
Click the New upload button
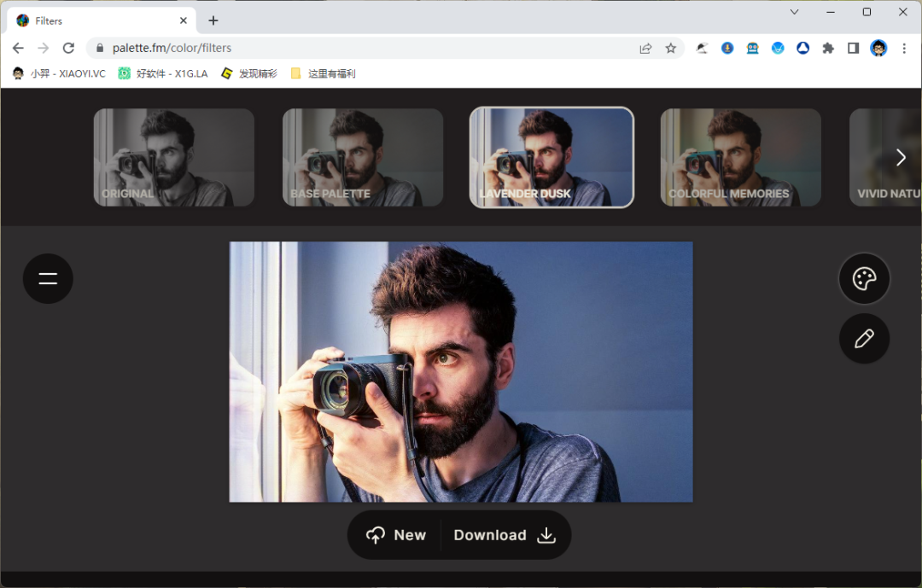396,535
